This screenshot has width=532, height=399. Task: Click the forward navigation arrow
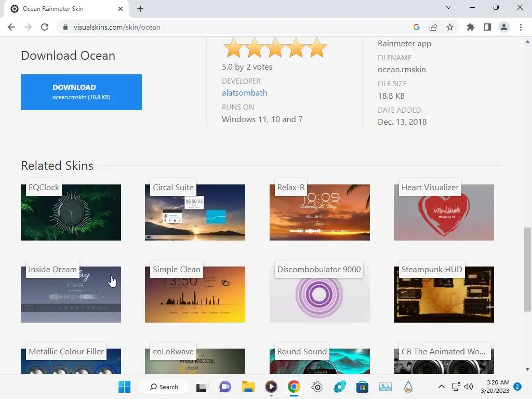click(x=28, y=27)
